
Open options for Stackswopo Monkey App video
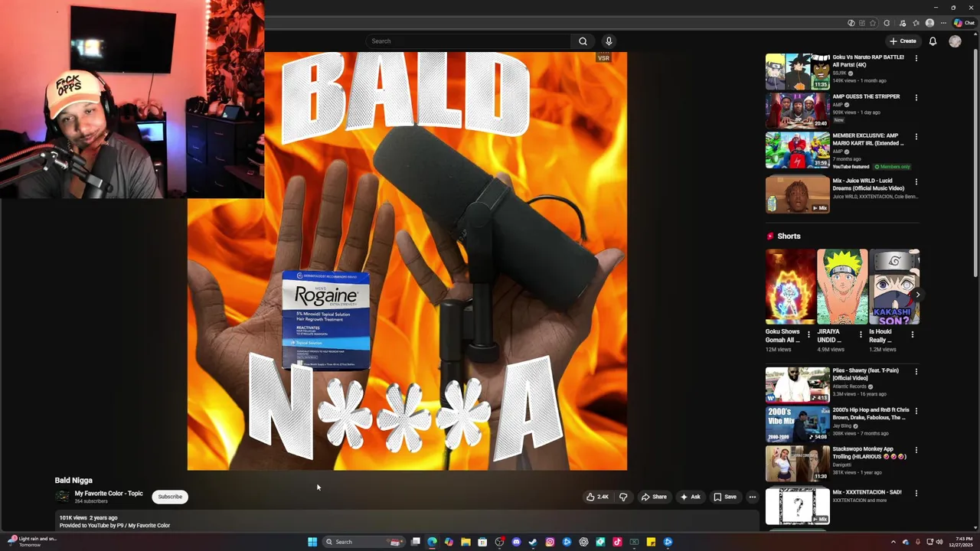tap(916, 450)
